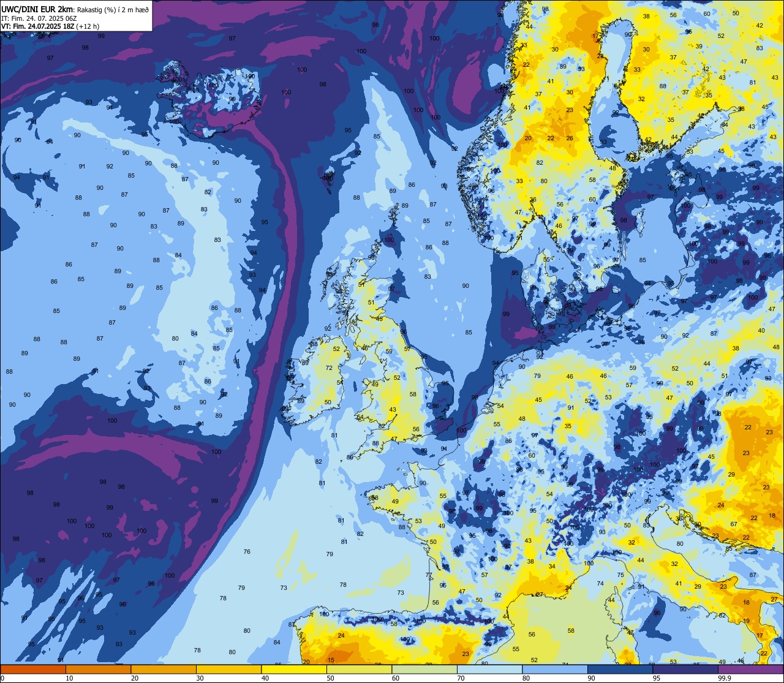Click the "VT: Fim. 24.07.2025 18Z (+12 h)" line
The width and height of the screenshot is (784, 683).
pos(50,26)
